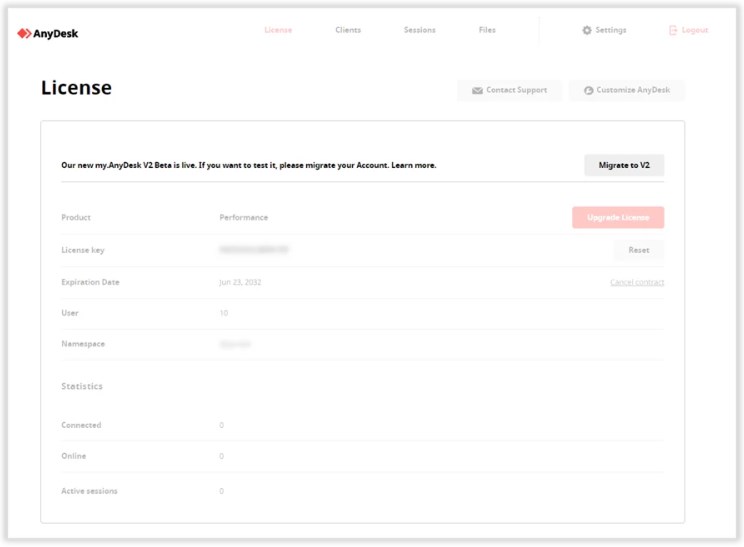
Task: Click the Online row label
Action: coord(74,456)
